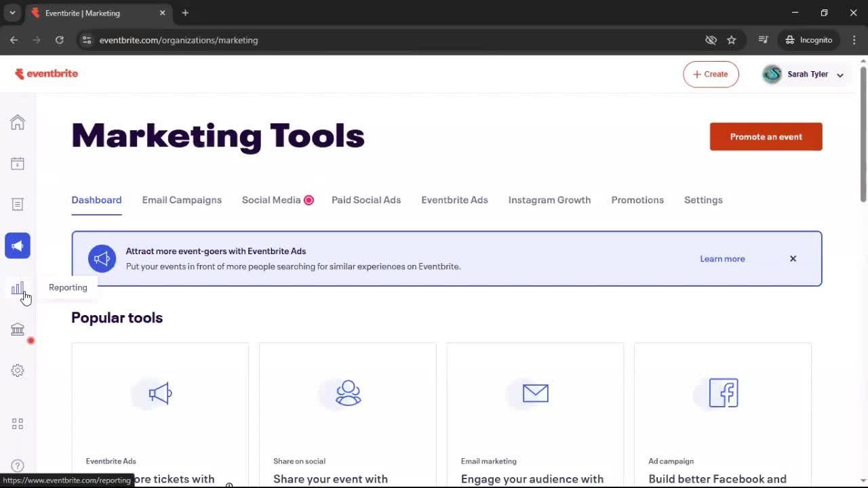The image size is (868, 488).
Task: Click the browser back arrow
Action: pyautogui.click(x=14, y=40)
